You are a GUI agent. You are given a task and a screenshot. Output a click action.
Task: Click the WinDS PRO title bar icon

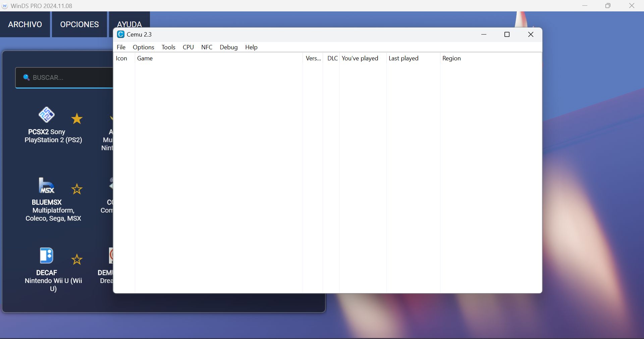(x=5, y=6)
